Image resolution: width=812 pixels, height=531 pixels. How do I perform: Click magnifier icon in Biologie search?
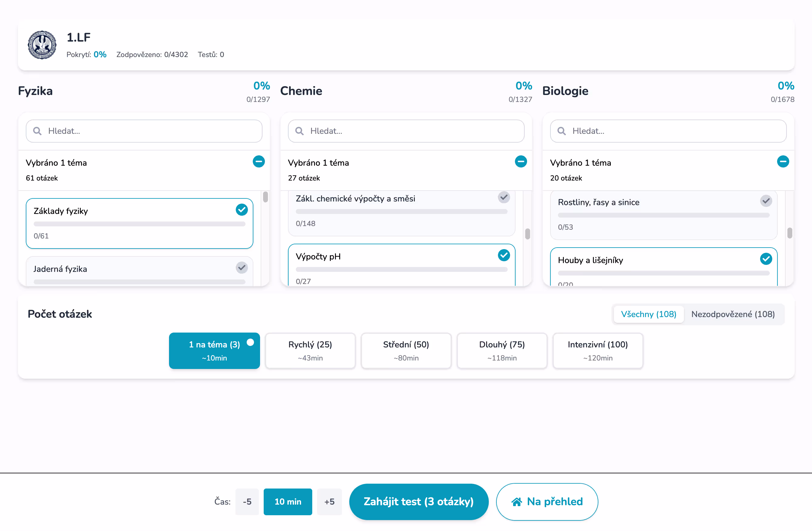coord(561,131)
